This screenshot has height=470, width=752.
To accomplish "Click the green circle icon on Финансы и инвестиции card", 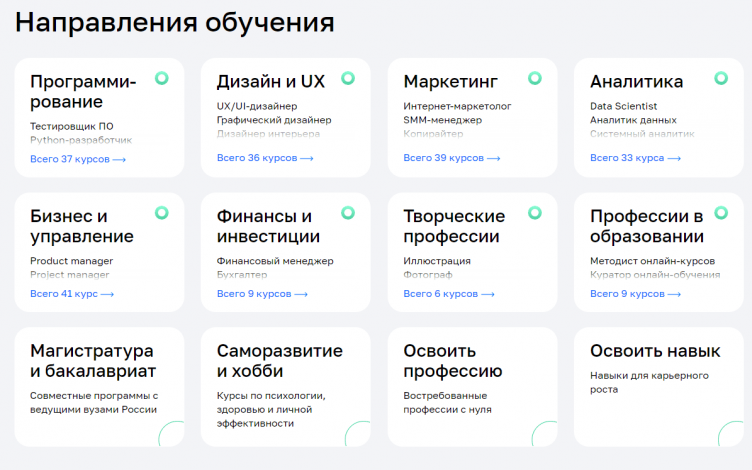I will [348, 213].
